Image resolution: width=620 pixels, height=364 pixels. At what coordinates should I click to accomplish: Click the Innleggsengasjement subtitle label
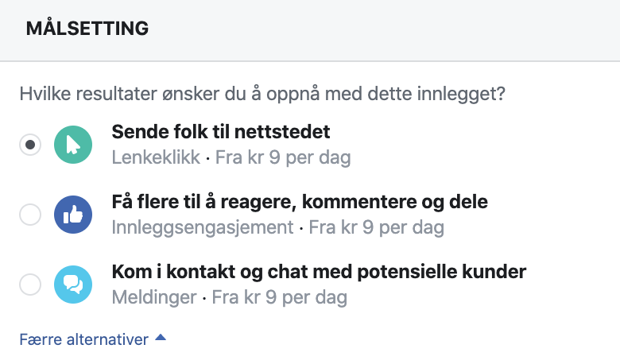[203, 227]
